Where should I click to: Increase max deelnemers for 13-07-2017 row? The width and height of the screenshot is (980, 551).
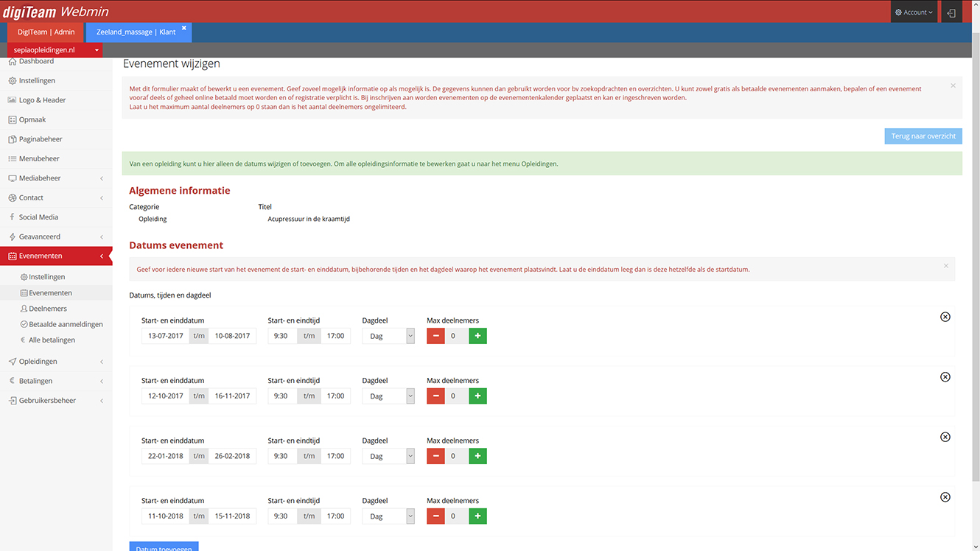coord(477,336)
